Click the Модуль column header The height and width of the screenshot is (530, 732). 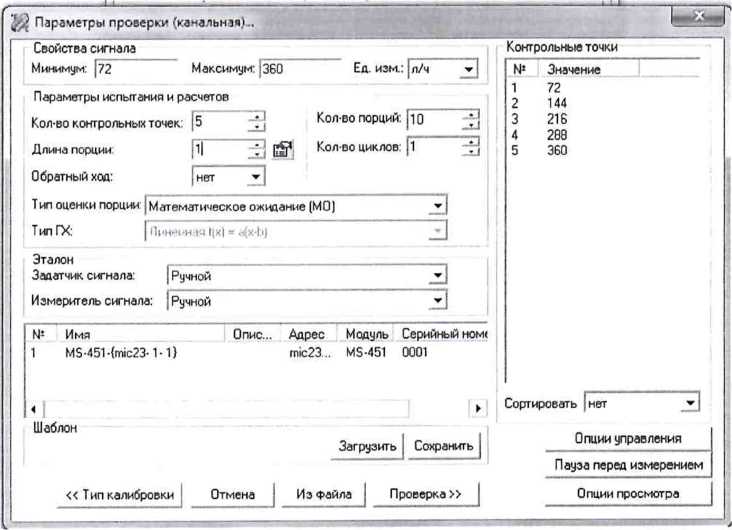coord(365,334)
